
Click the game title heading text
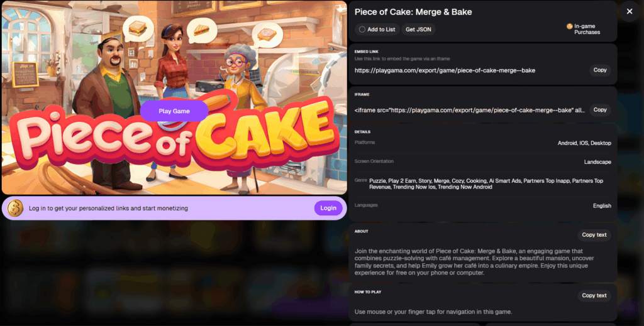[413, 12]
